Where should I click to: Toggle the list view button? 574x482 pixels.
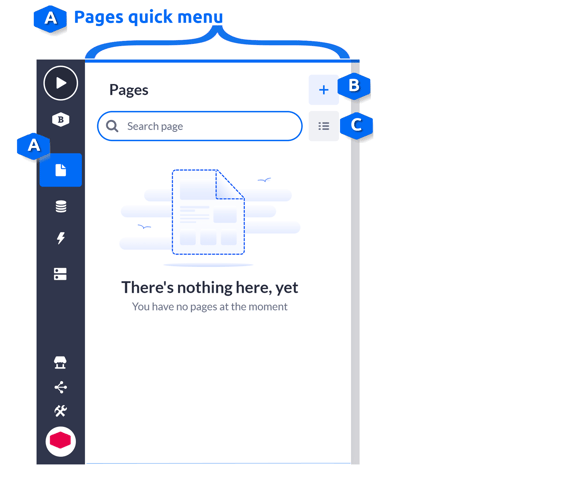tap(324, 126)
